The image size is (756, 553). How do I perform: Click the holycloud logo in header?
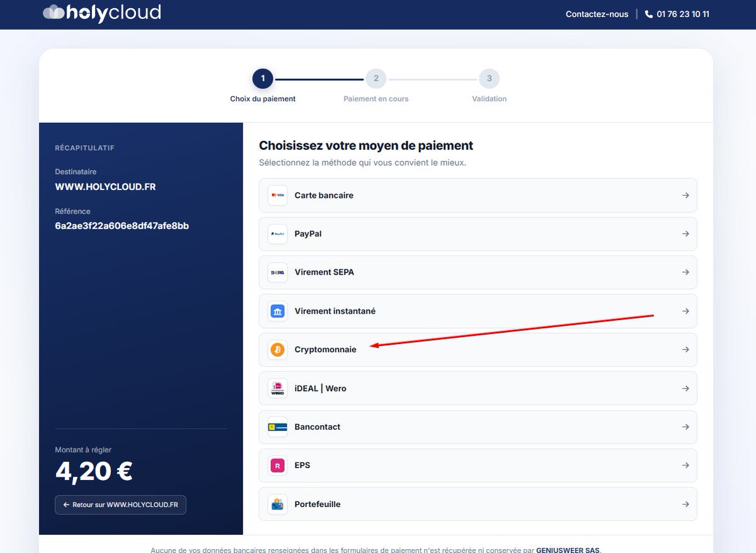click(x=102, y=13)
